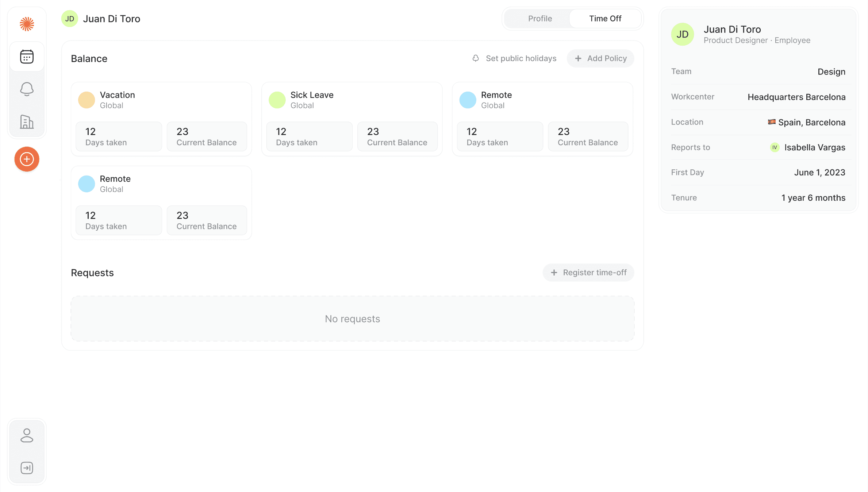Image resolution: width=868 pixels, height=492 pixels.
Task: Click Isabella Vargas manager link
Action: pos(814,147)
